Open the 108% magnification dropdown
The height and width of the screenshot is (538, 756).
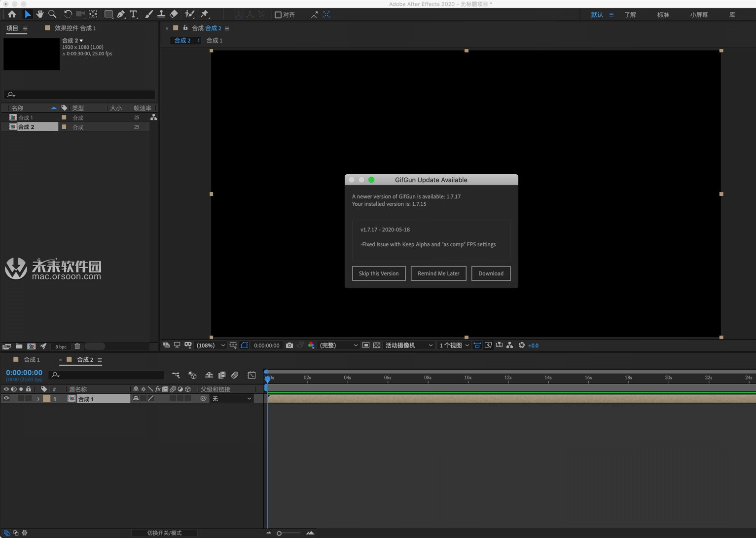(x=211, y=346)
